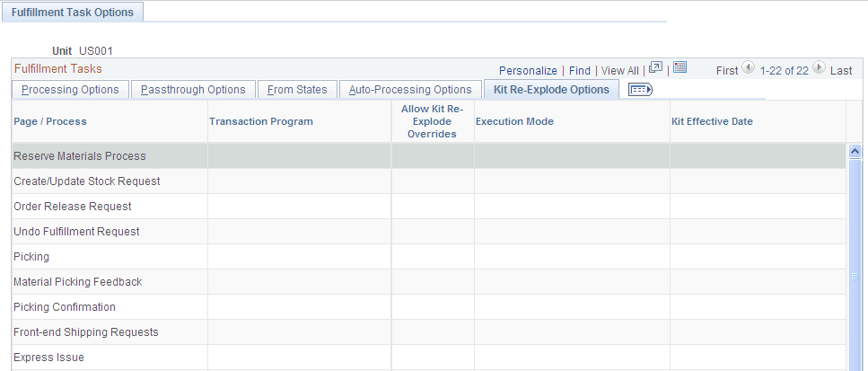Click the Personalize link

point(528,70)
